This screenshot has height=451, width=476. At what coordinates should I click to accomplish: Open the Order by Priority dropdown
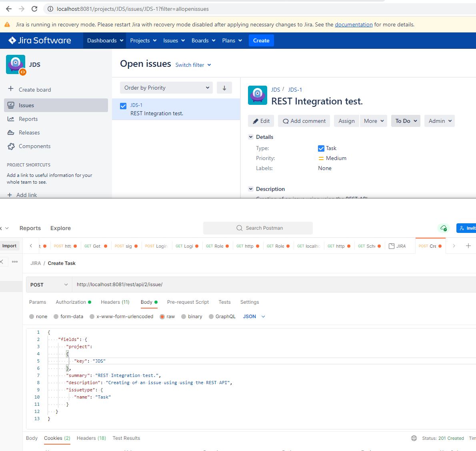coord(166,88)
